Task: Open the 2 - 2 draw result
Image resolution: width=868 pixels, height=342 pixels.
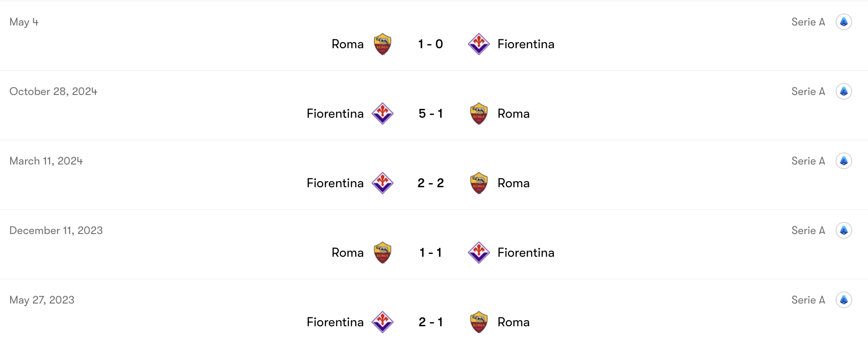Action: (430, 183)
